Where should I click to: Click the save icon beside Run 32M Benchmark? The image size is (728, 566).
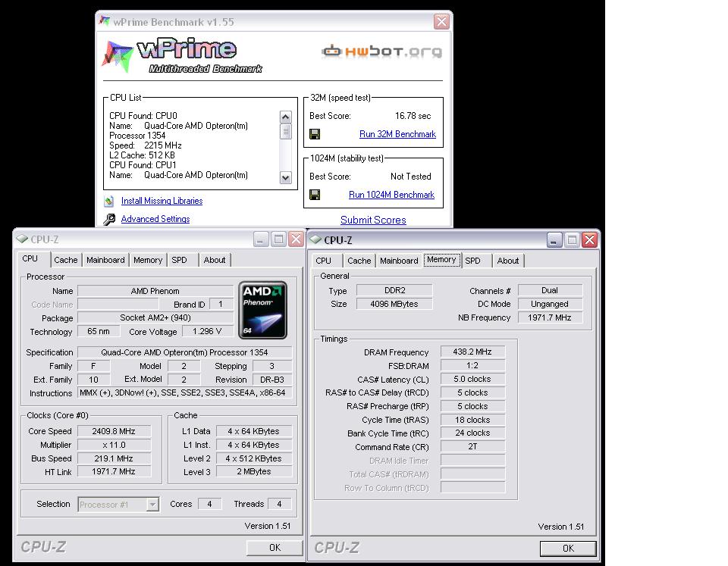pyautogui.click(x=314, y=134)
